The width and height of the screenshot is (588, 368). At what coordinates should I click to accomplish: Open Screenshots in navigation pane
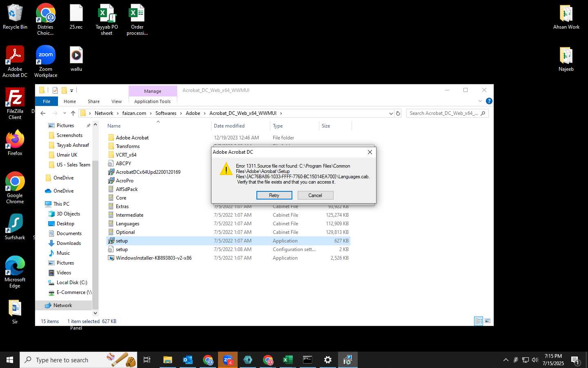click(x=69, y=135)
